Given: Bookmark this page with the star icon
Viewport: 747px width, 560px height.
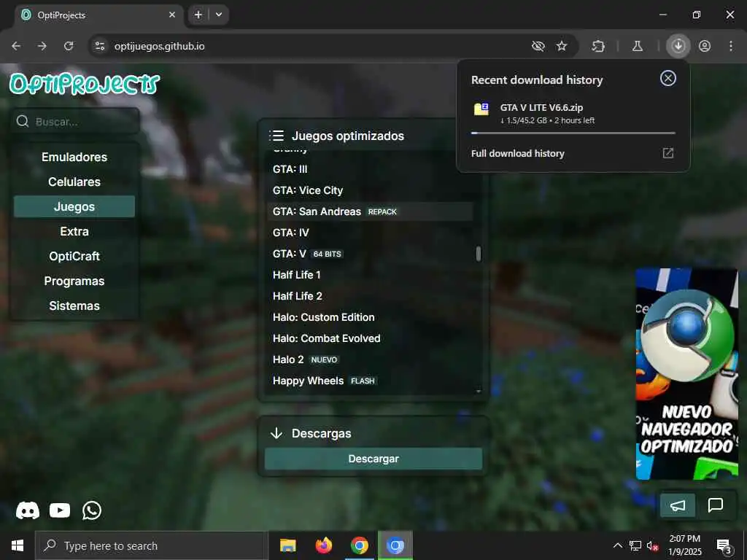Looking at the screenshot, I should tap(562, 46).
